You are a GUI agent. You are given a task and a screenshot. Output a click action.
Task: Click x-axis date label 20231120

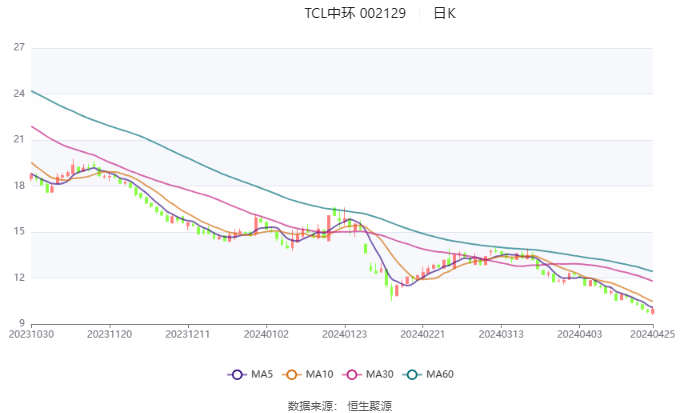[109, 334]
